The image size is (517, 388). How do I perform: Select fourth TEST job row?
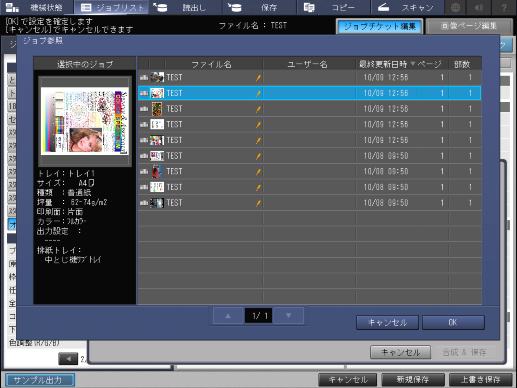click(x=309, y=124)
